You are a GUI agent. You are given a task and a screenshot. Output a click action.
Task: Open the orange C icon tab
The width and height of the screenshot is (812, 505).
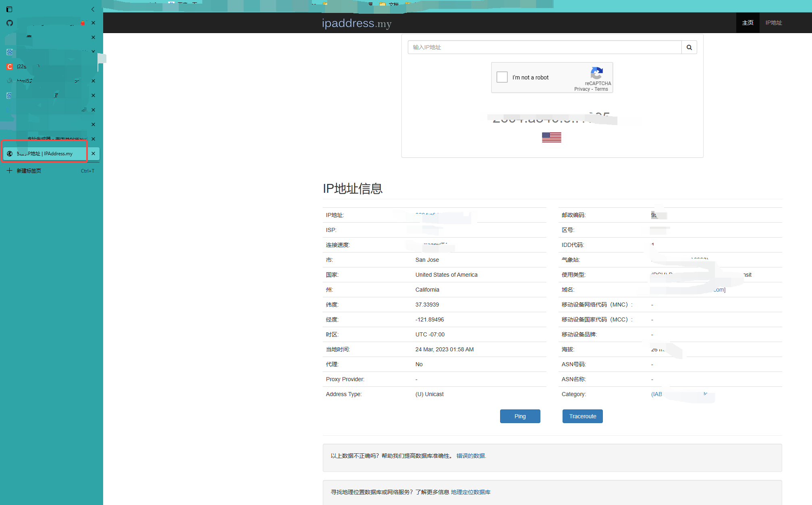click(10, 67)
